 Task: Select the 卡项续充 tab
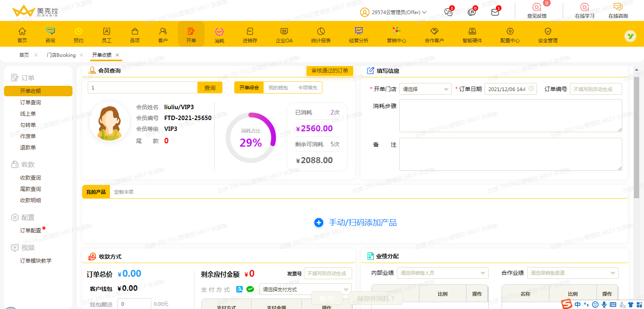308,87
